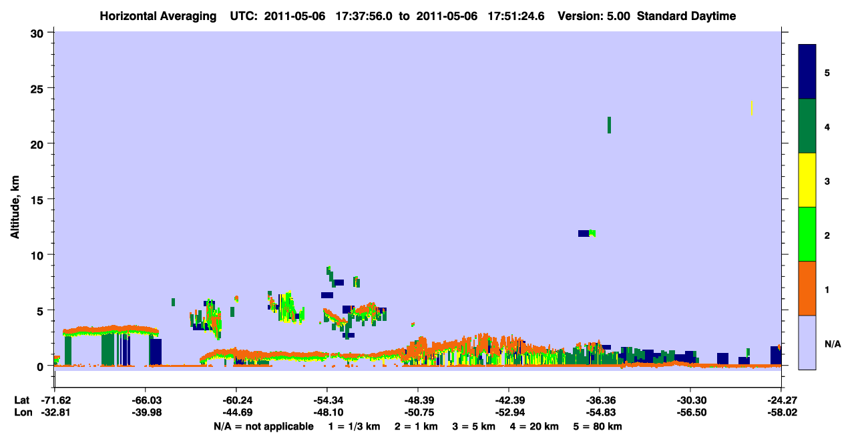This screenshot has height=445, width=868.
Task: Click the small yellow streak near 23 km
Action: pos(752,108)
